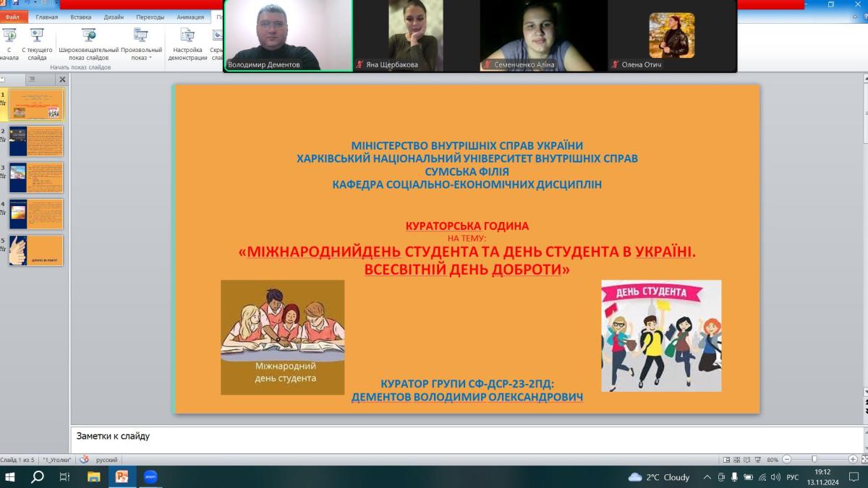This screenshot has width=868, height=488.
Task: Open the weather widget 2°C Cloudy
Action: [659, 477]
